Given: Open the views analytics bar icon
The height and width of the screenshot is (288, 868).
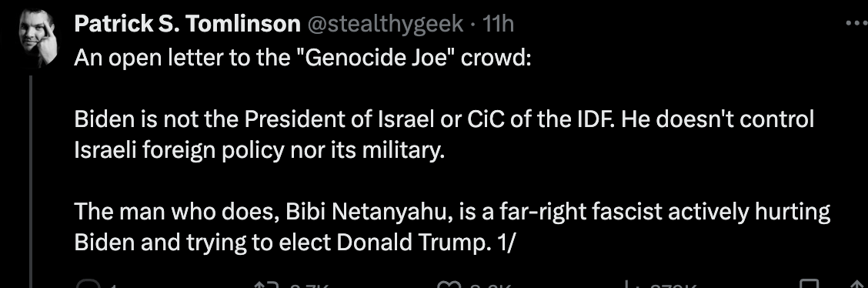Looking at the screenshot, I should coord(628,284).
